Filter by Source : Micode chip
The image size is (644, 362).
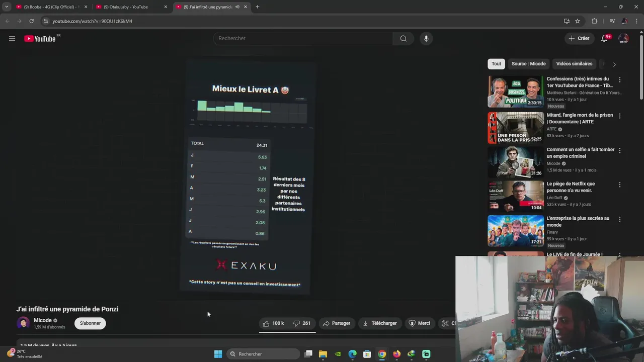pos(528,64)
